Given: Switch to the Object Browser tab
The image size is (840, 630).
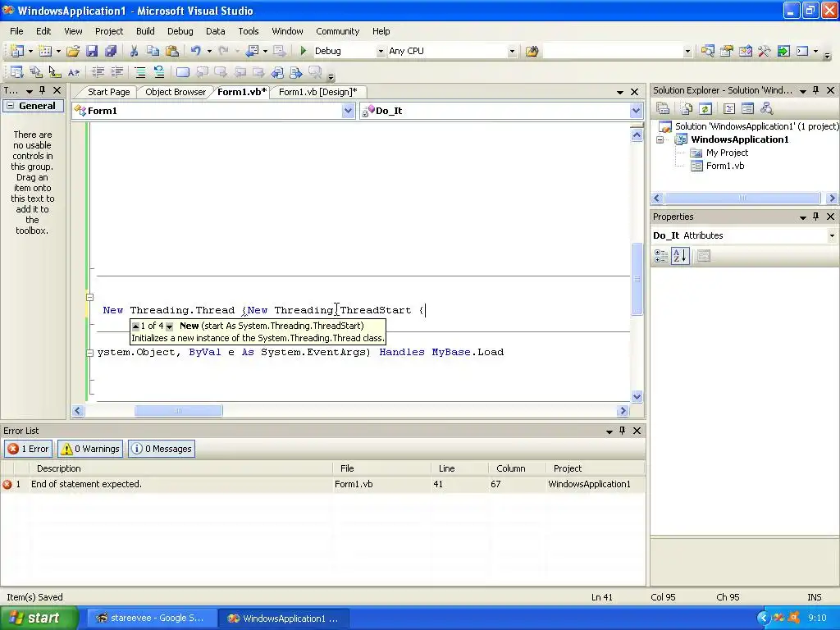Looking at the screenshot, I should click(176, 92).
